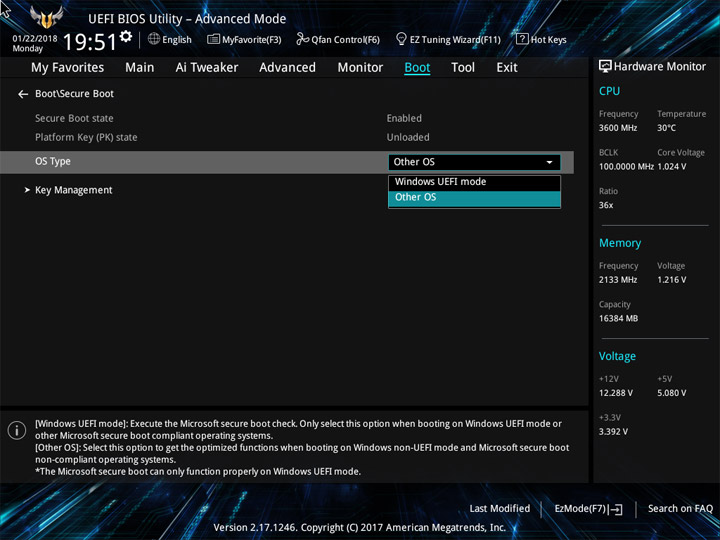The height and width of the screenshot is (540, 720).
Task: Click Memory voltage 1.216 V
Action: tap(672, 280)
